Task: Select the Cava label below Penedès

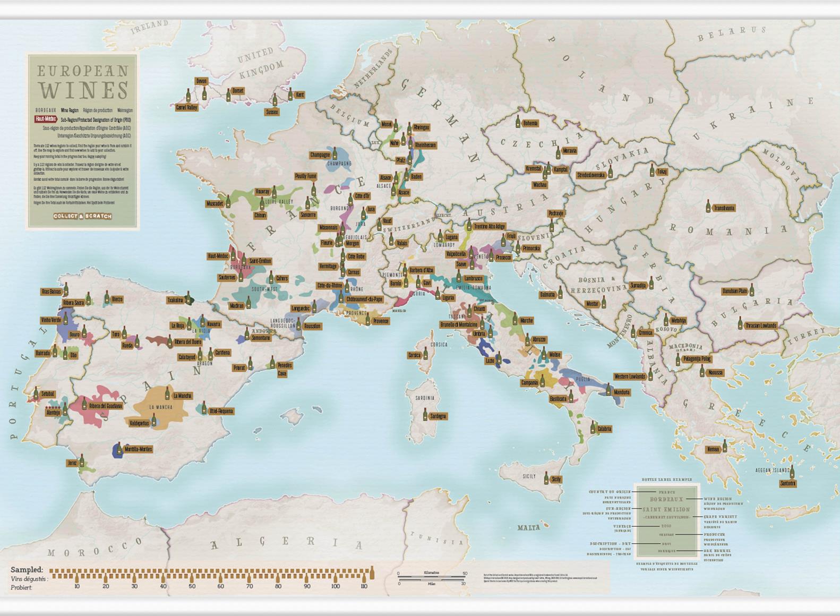Action: (x=282, y=373)
